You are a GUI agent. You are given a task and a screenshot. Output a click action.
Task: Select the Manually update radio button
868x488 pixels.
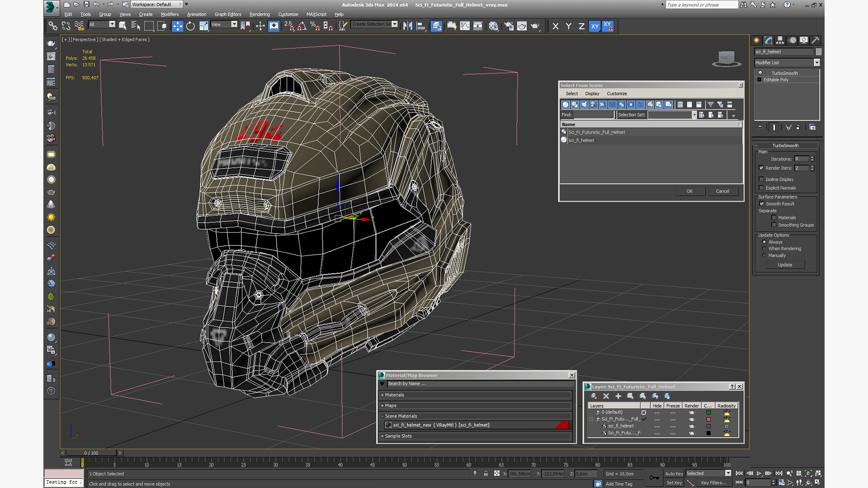point(764,255)
